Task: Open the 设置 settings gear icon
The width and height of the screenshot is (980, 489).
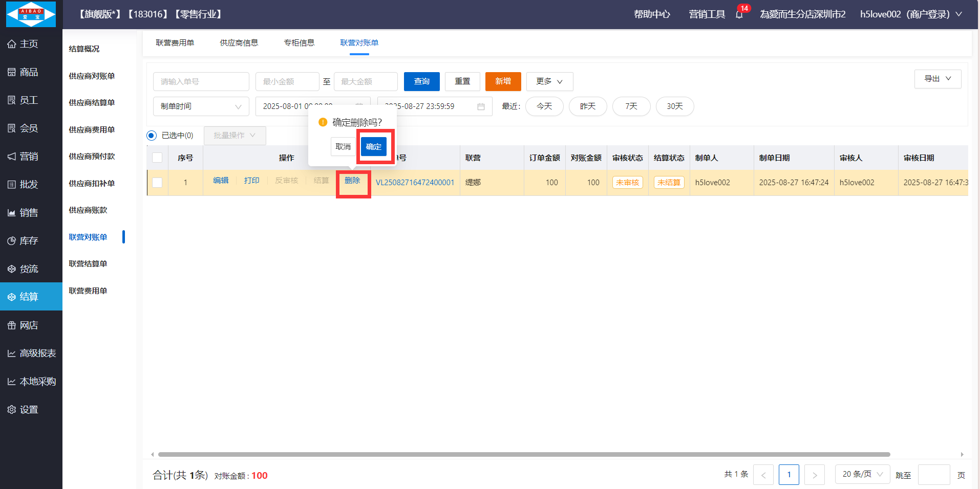Action: [x=12, y=410]
